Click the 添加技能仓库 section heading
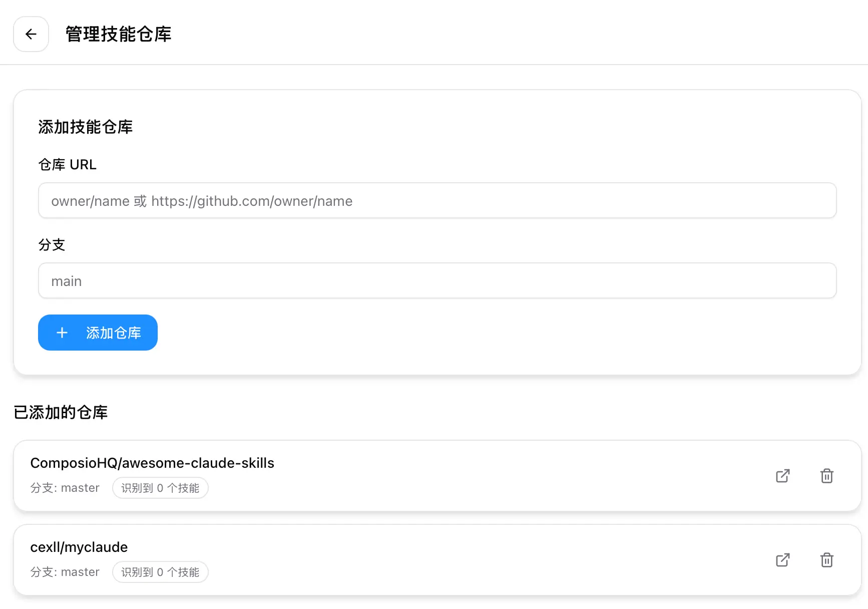Viewport: 868px width, 609px height. pyautogui.click(x=86, y=127)
